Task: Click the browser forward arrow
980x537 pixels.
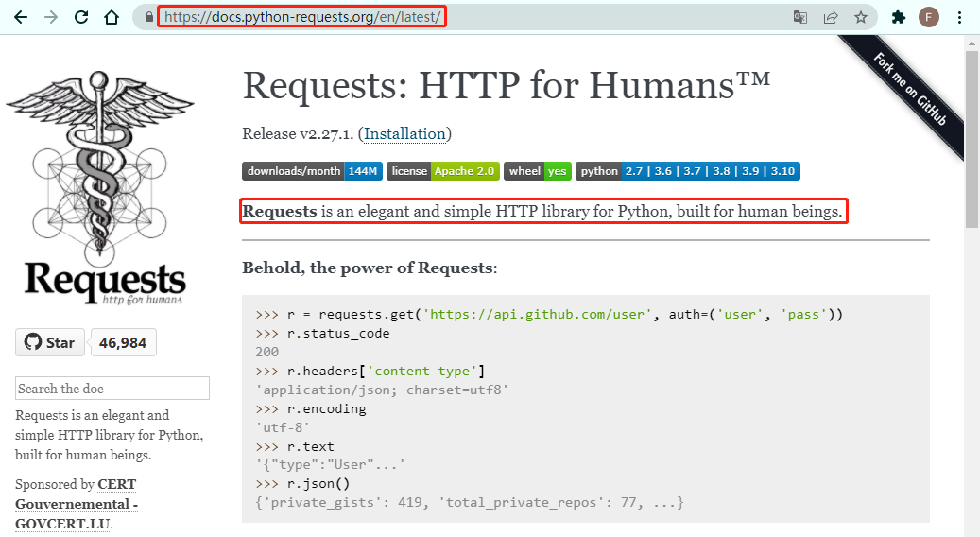Action: point(51,17)
